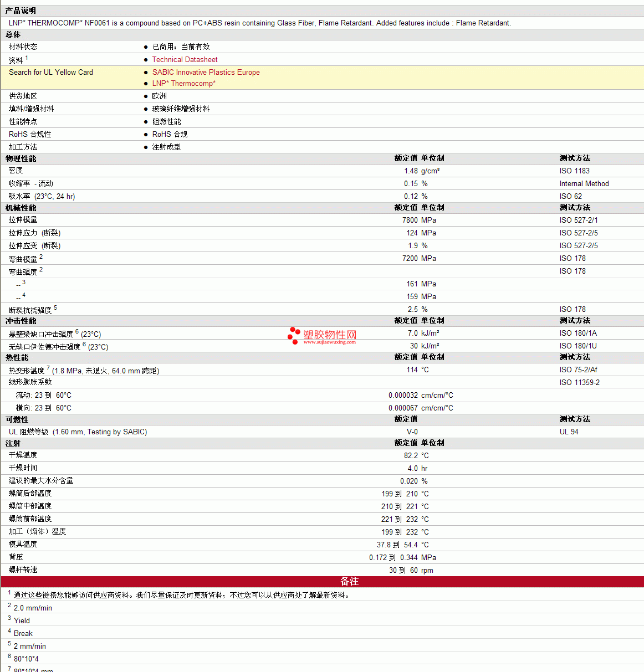Viewport: 644px width, 672px height.
Task: Click the '欧洲' supply region value
Action: tap(160, 96)
